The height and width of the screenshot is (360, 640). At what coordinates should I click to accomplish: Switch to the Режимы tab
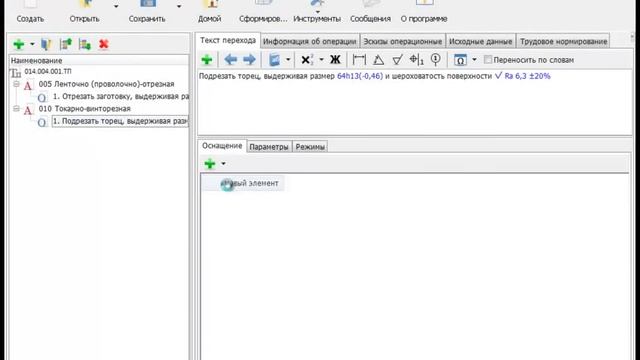[310, 147]
